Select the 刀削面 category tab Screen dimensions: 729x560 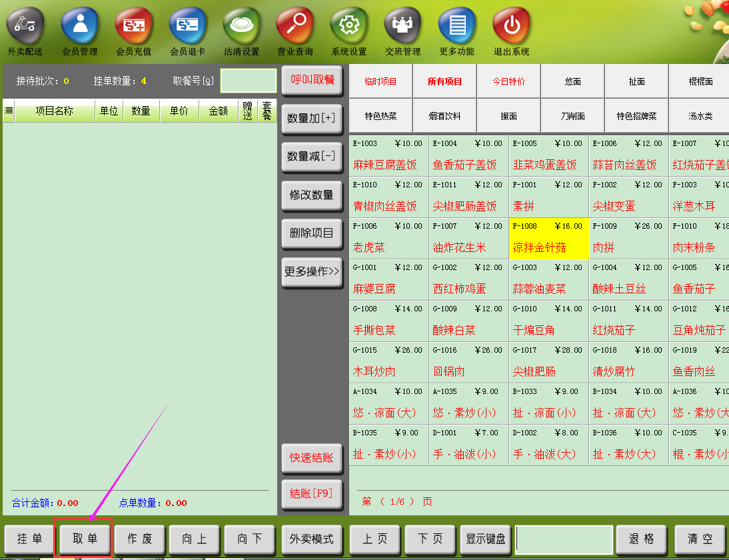572,116
